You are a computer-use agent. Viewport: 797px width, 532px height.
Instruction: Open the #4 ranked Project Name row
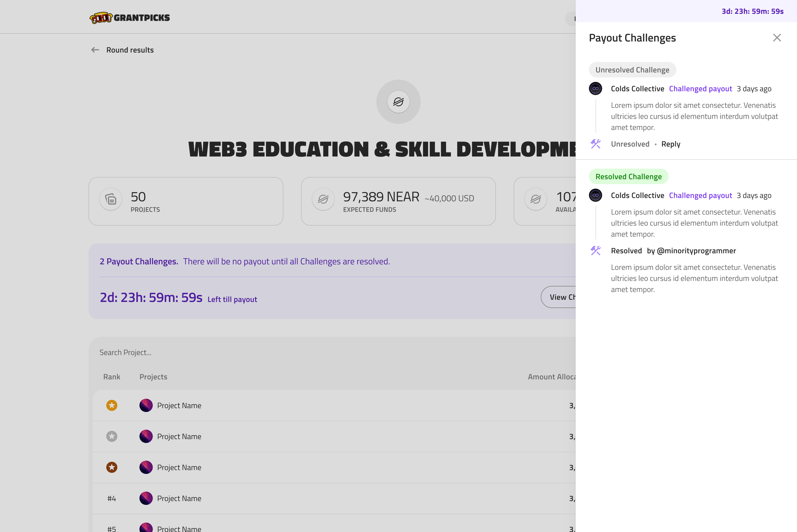point(179,499)
